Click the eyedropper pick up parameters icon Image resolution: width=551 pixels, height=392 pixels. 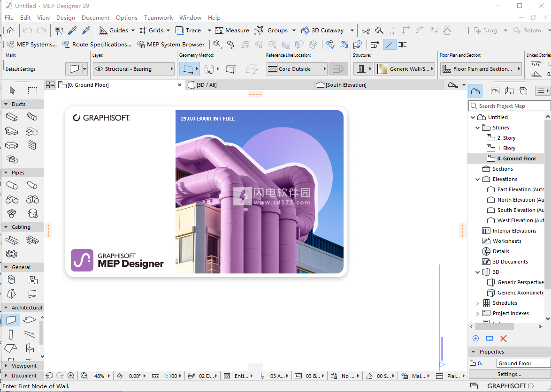point(72,30)
